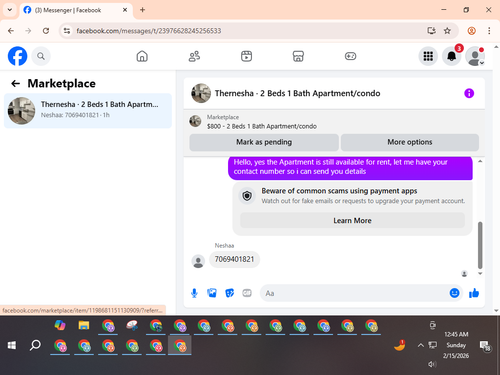Bookmark this page with the star
The height and width of the screenshot is (375, 500).
click(x=447, y=31)
